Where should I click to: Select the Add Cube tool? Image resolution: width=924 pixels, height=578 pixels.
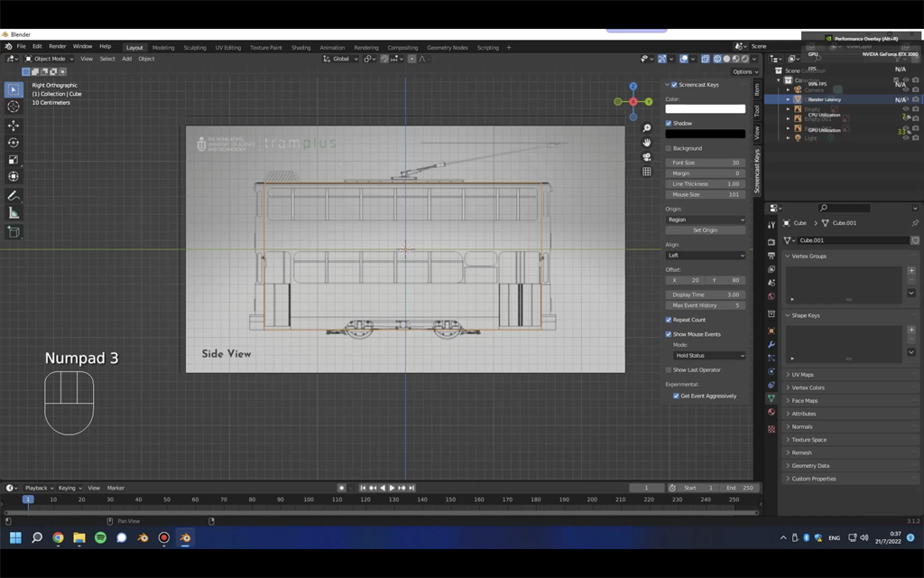click(x=14, y=232)
